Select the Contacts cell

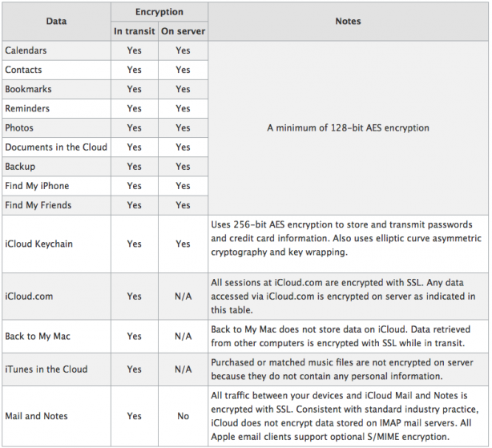click(56, 70)
